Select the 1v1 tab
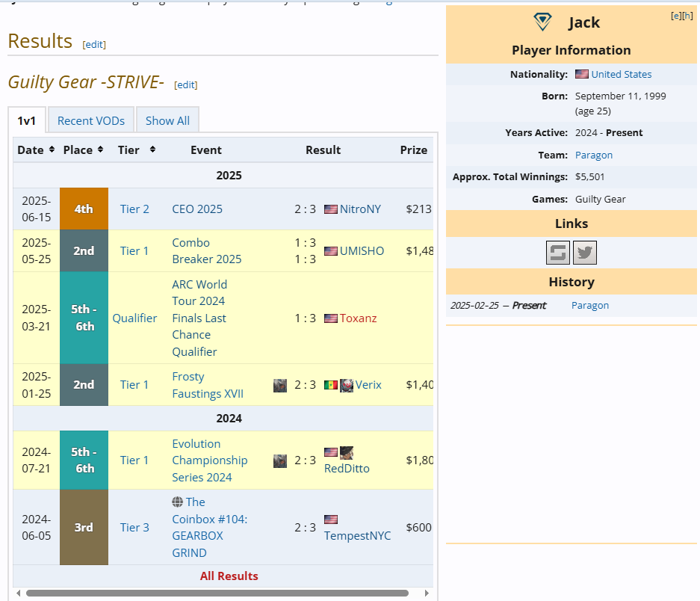The image size is (700, 601). [x=27, y=120]
